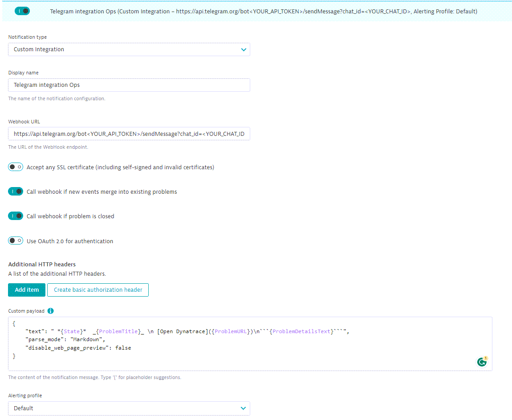
Task: Click the Grammarly icon in the payload editor
Action: [x=482, y=362]
